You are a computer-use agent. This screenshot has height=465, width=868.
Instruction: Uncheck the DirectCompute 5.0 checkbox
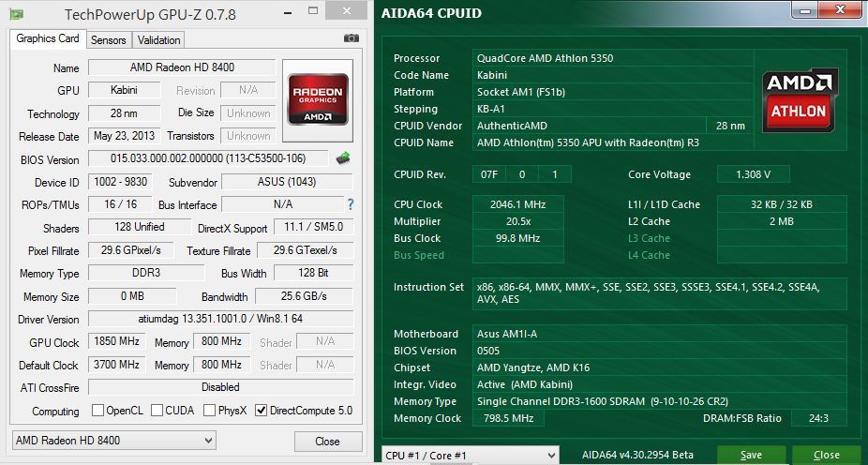[x=262, y=411]
